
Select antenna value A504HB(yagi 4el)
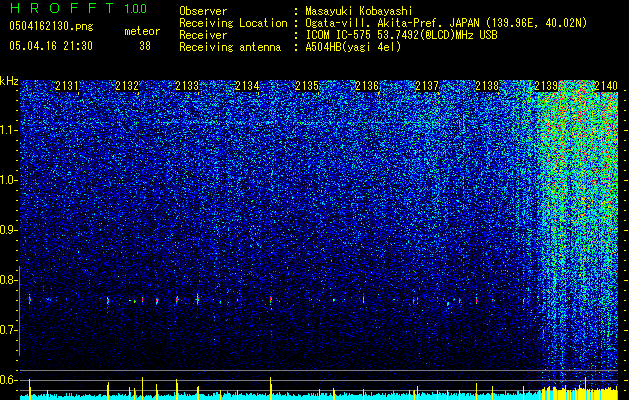point(353,47)
